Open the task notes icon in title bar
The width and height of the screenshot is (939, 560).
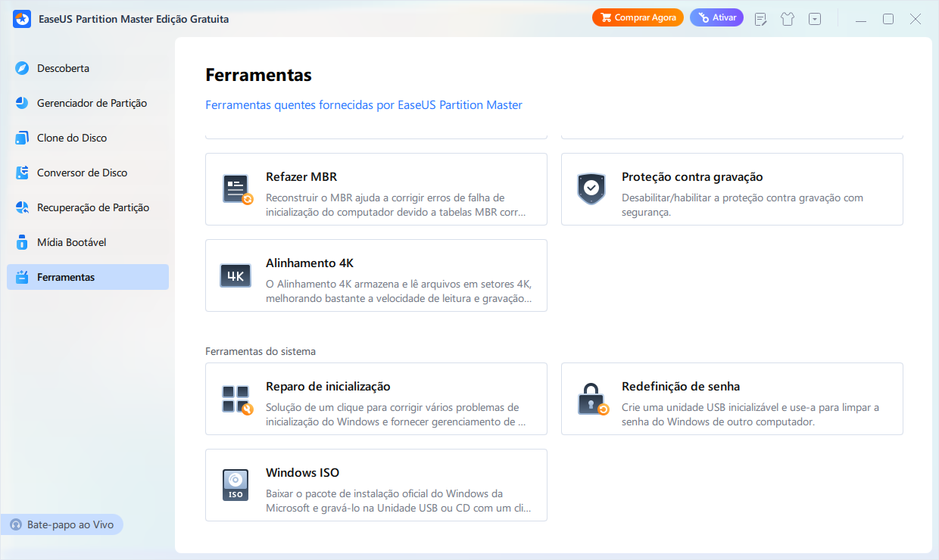[761, 19]
